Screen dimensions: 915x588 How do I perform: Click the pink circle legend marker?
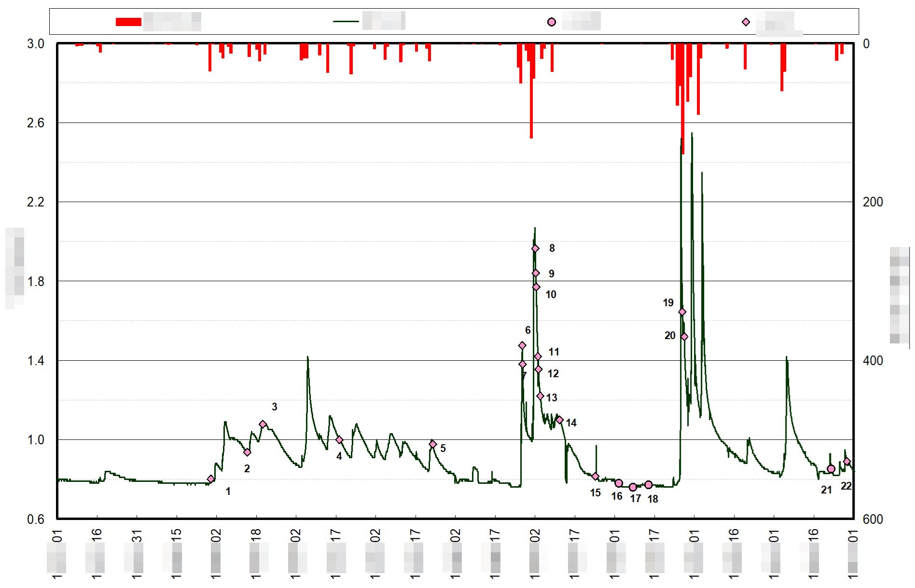coord(552,22)
